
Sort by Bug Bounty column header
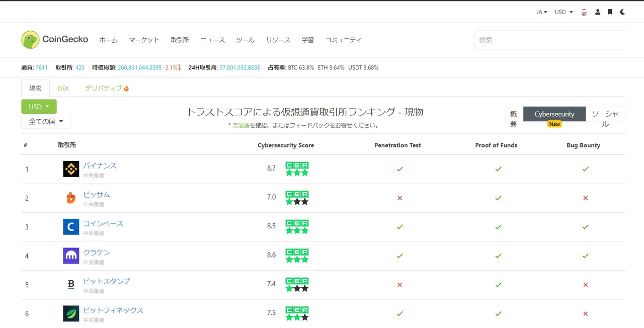(x=583, y=145)
